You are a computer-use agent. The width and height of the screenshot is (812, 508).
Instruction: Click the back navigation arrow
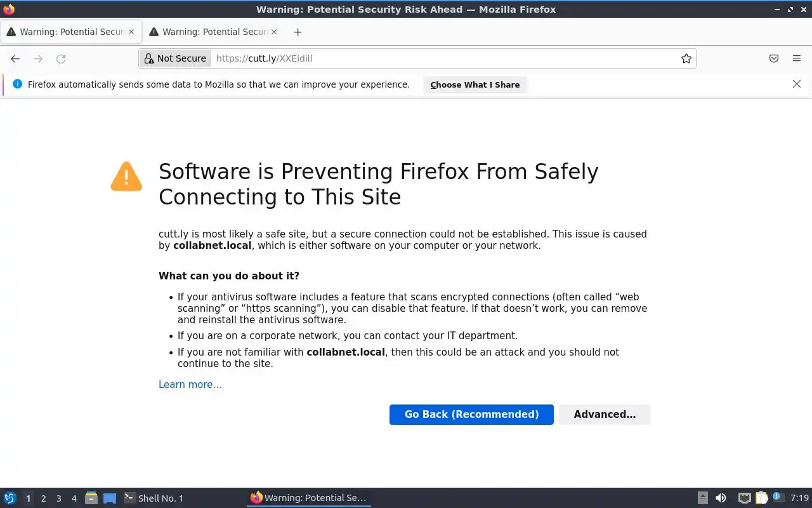click(x=15, y=58)
